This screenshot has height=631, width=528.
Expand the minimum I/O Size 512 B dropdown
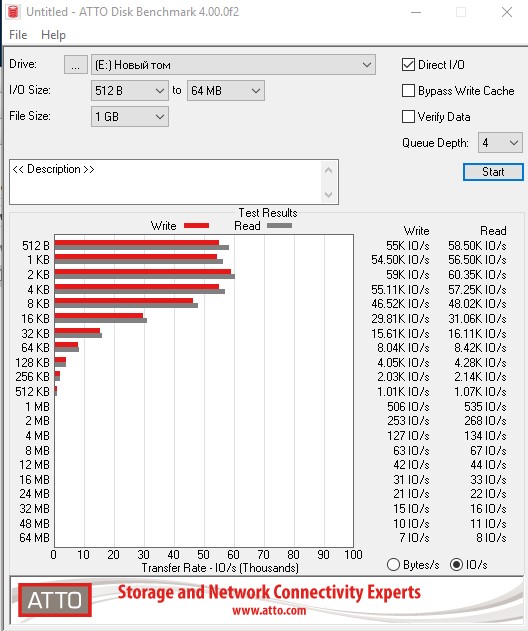pos(130,91)
